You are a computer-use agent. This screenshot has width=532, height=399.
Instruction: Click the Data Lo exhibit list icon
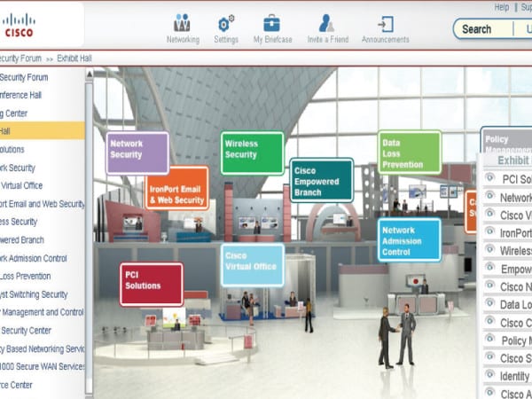pos(489,302)
